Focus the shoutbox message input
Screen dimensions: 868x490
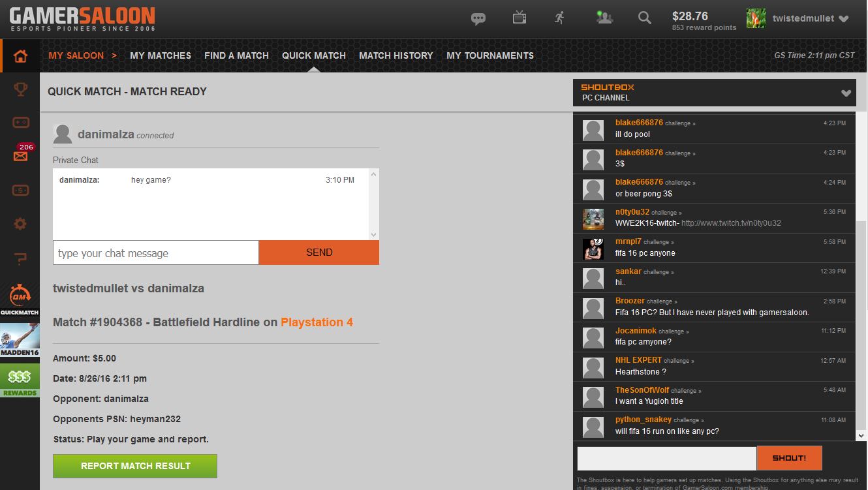pos(666,458)
